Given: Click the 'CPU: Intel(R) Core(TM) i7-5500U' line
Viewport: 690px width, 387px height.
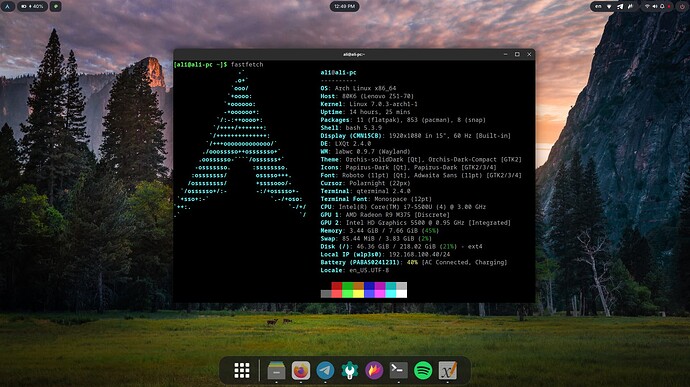Looking at the screenshot, I should point(403,207).
